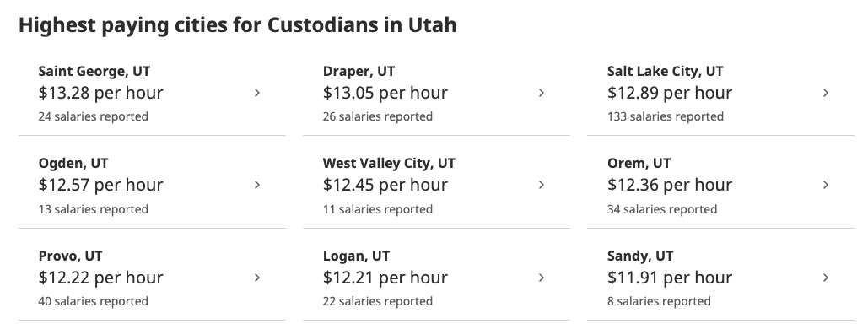Click the arrow icon for West Valley City
The image size is (868, 329).
(x=542, y=185)
